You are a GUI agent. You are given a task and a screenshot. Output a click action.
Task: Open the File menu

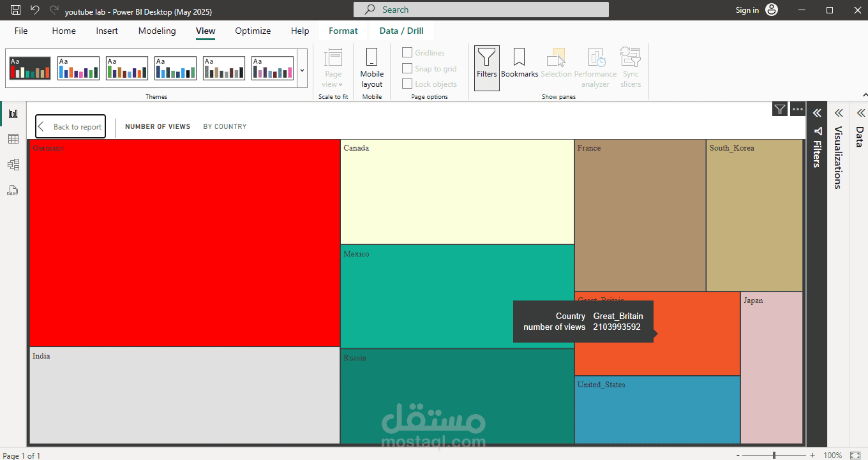point(21,31)
